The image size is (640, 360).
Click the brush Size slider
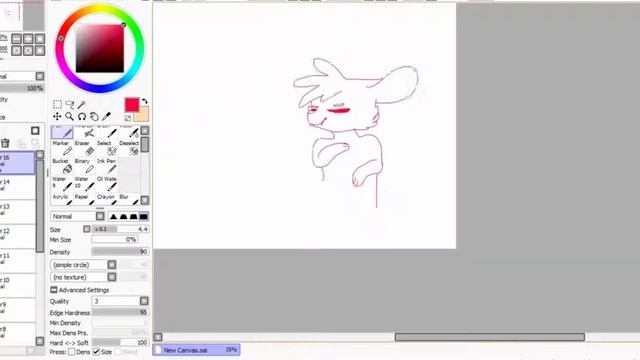click(x=120, y=229)
